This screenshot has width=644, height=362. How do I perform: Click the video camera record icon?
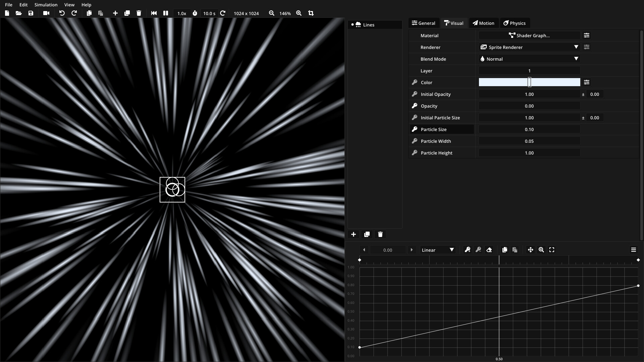click(x=46, y=13)
